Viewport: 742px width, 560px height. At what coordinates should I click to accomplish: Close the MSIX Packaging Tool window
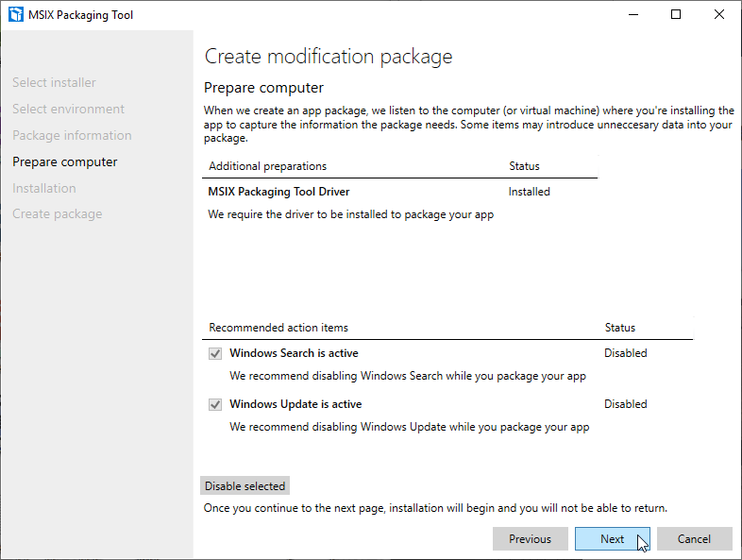point(719,15)
